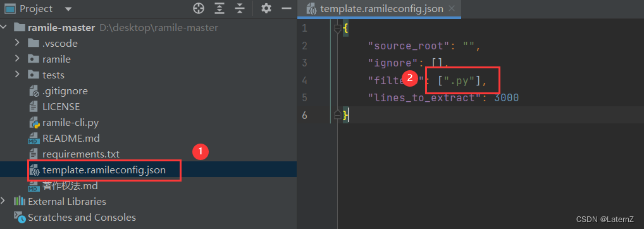Screen dimensions: 644x229
Task: Select the 著作权法.md file
Action: click(70, 186)
